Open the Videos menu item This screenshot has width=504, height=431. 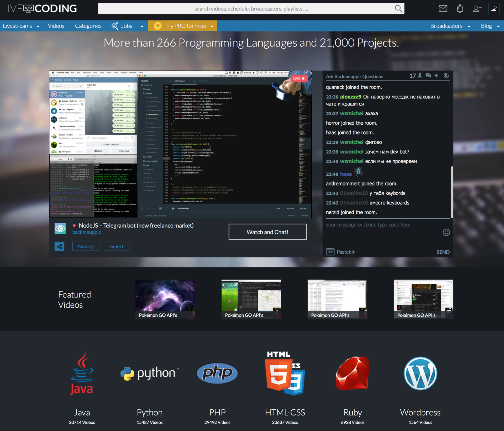point(56,26)
